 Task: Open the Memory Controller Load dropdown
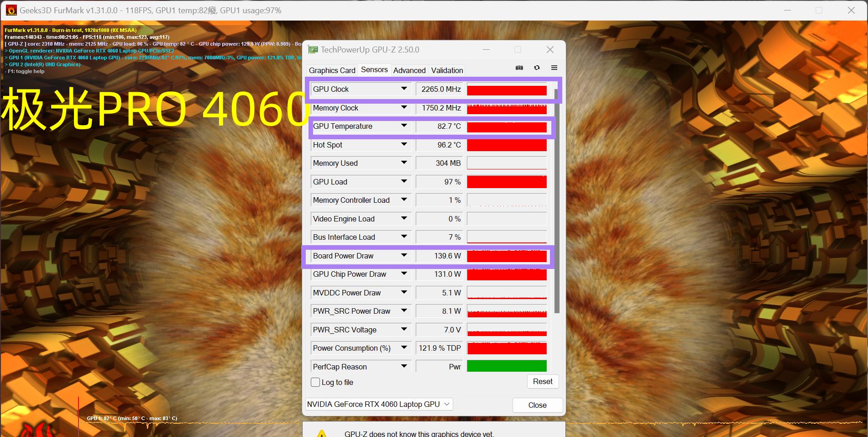(404, 200)
